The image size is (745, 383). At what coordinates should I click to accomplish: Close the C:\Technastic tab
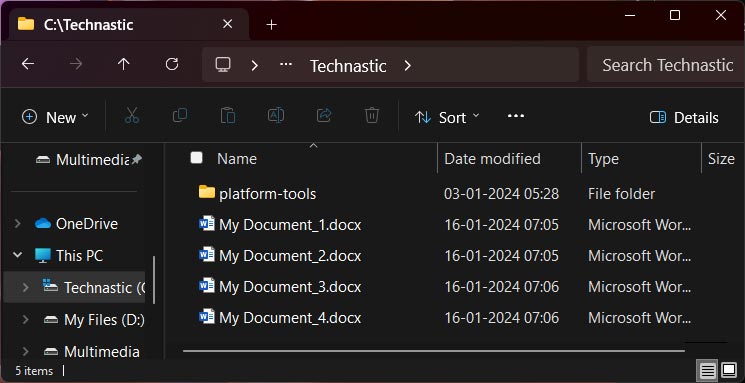228,24
